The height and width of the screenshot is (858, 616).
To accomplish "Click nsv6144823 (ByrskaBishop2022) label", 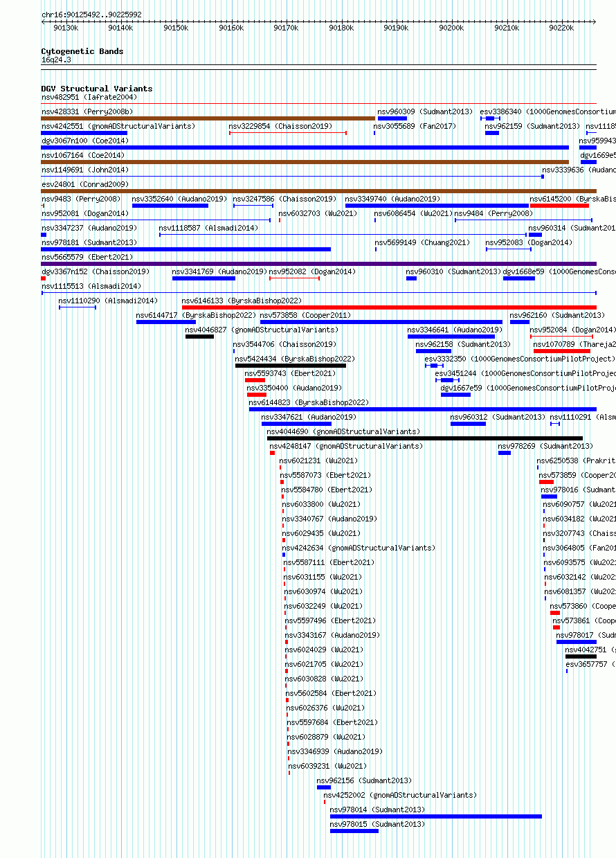I will click(309, 402).
